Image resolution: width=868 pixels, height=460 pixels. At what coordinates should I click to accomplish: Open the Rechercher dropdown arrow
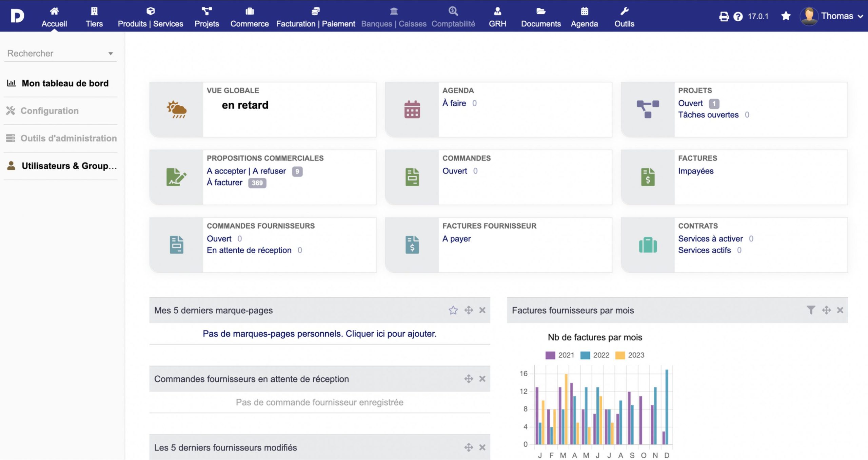pos(111,54)
